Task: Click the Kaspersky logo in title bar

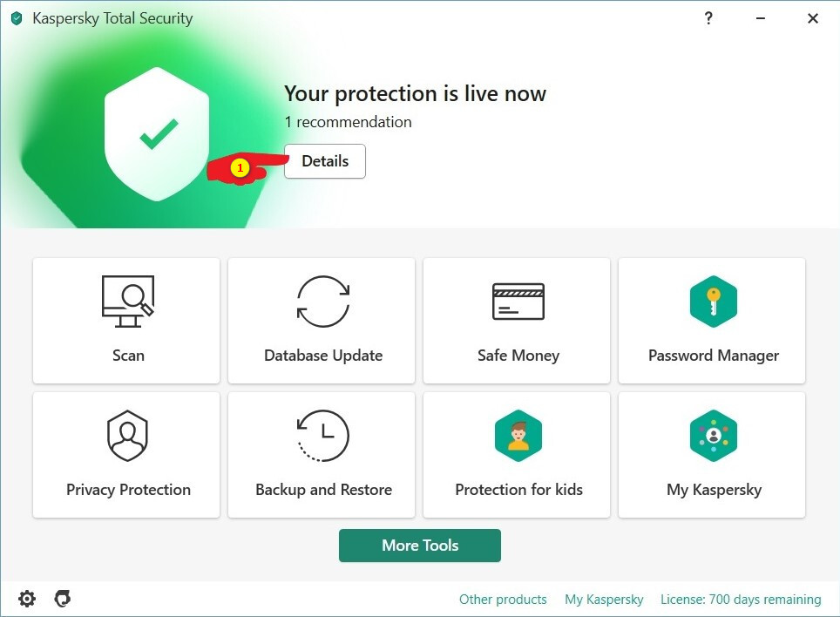Action: click(17, 18)
